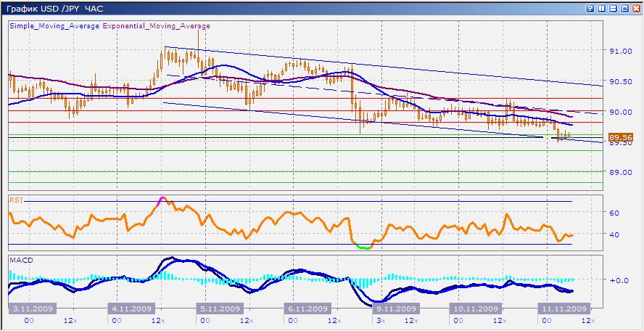Click the MACD panel label
The height and width of the screenshot is (331, 644).
coord(20,259)
